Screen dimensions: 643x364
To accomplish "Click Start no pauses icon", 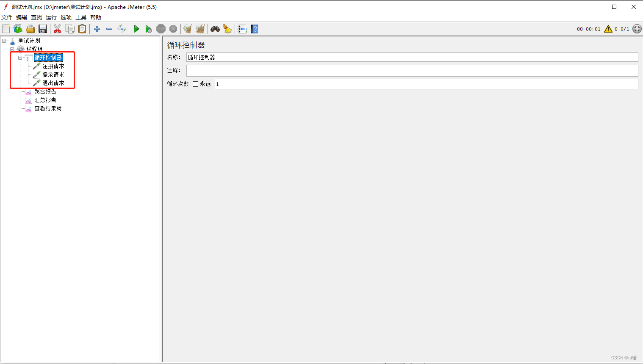I will (x=149, y=29).
